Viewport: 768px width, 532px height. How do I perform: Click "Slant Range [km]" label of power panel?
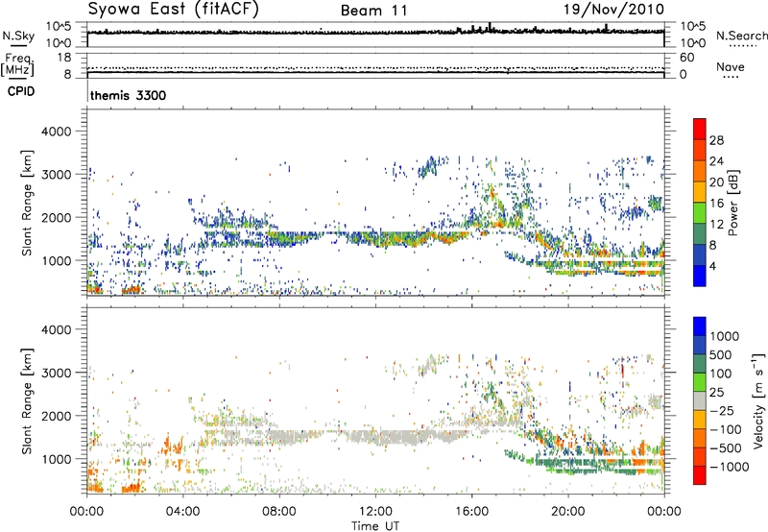click(x=27, y=203)
